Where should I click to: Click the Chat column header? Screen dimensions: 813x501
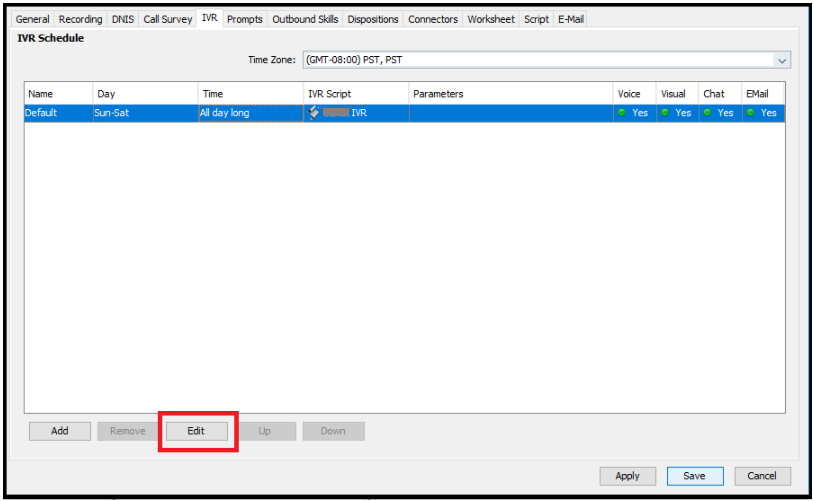[720, 94]
